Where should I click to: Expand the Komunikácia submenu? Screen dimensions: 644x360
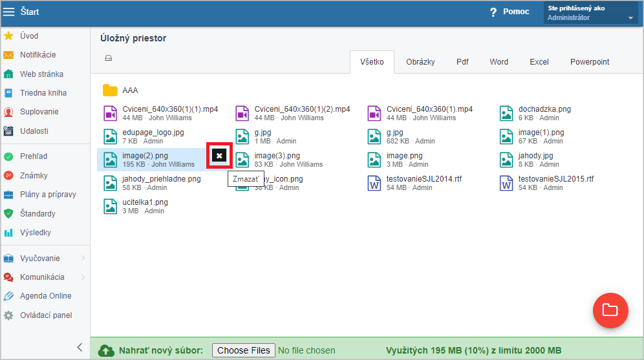point(83,277)
